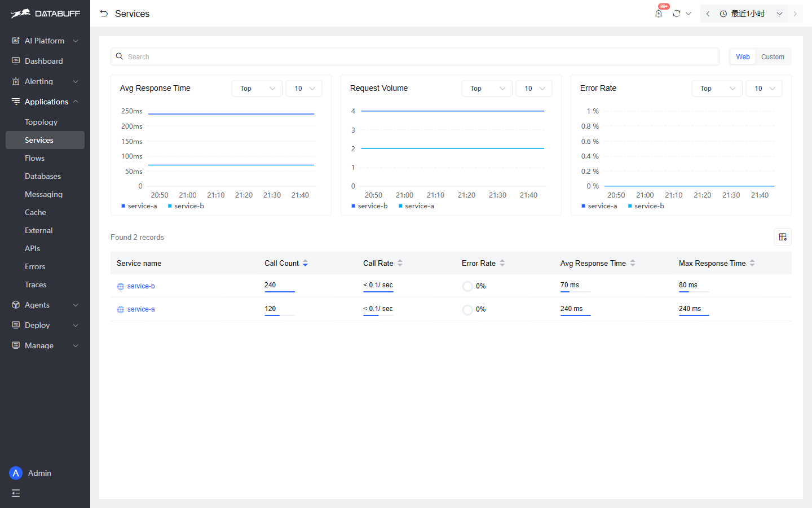The width and height of the screenshot is (812, 508).
Task: Click the globe icon beside service-b
Action: point(121,287)
